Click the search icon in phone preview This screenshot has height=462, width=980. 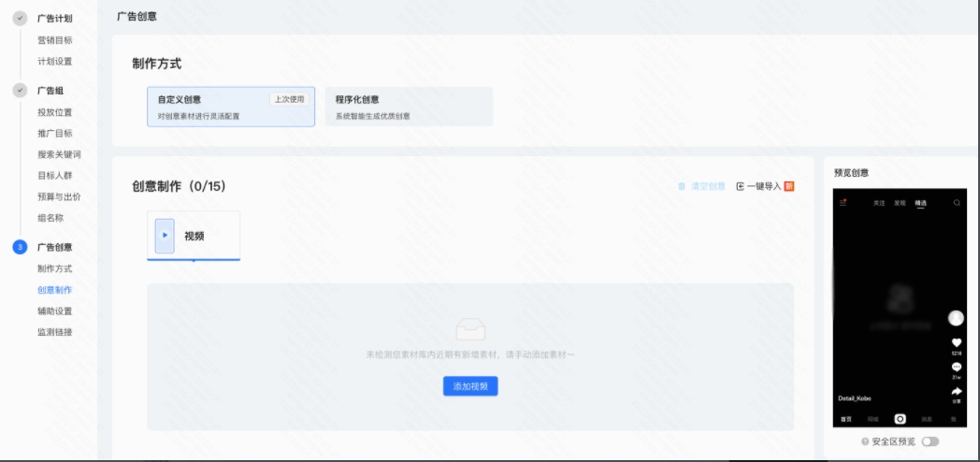click(957, 203)
